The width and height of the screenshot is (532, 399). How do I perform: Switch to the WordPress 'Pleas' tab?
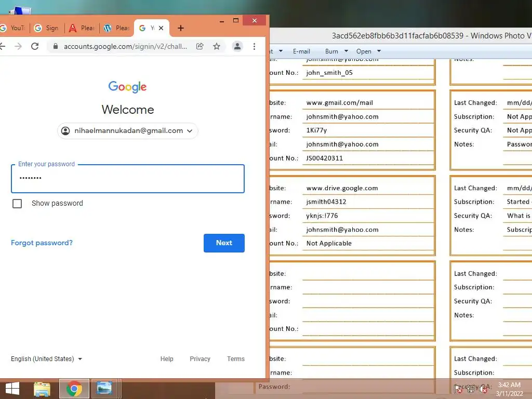point(117,28)
